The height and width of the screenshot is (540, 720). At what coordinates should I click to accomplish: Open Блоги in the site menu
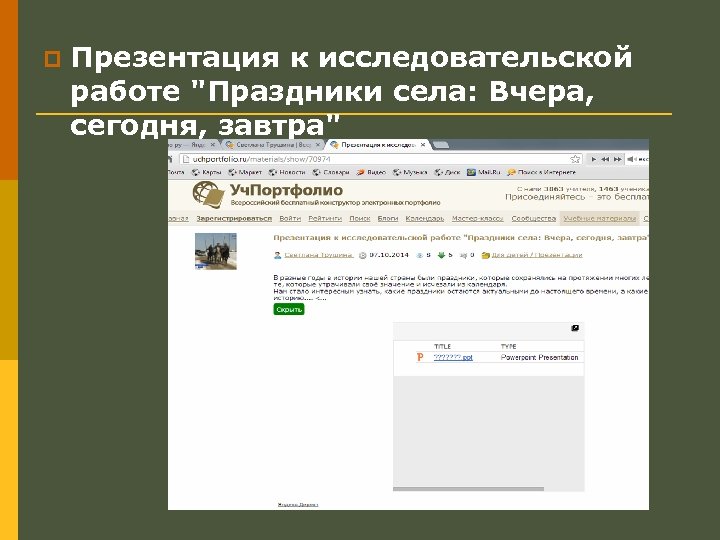(388, 219)
